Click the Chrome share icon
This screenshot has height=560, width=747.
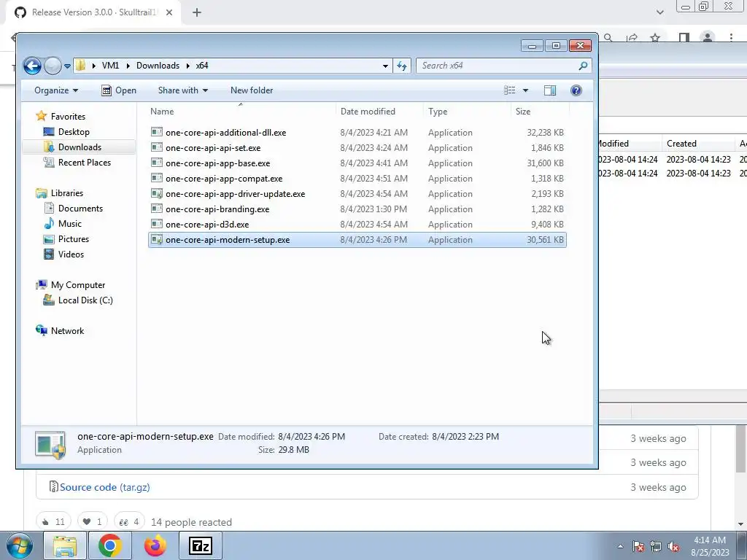click(632, 38)
